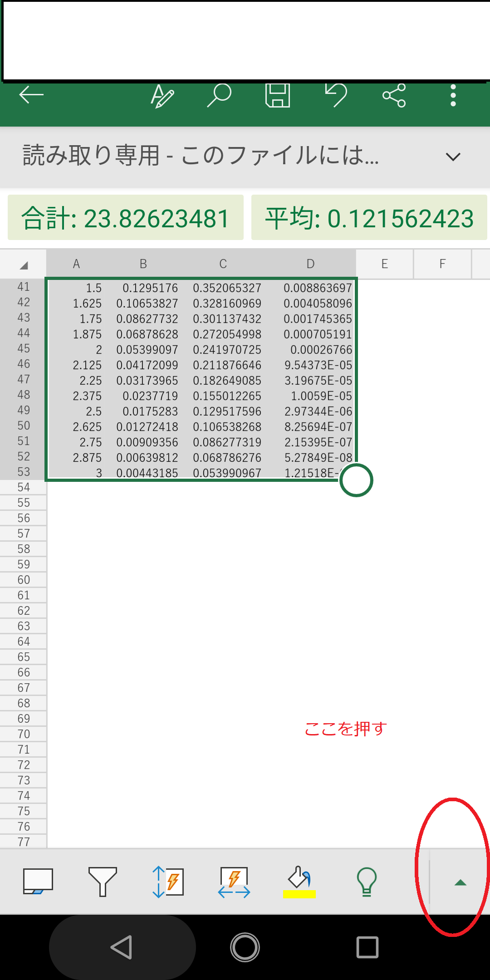This screenshot has height=980, width=490.
Task: Expand the ribbon with the up triangle
Action: pyautogui.click(x=460, y=882)
